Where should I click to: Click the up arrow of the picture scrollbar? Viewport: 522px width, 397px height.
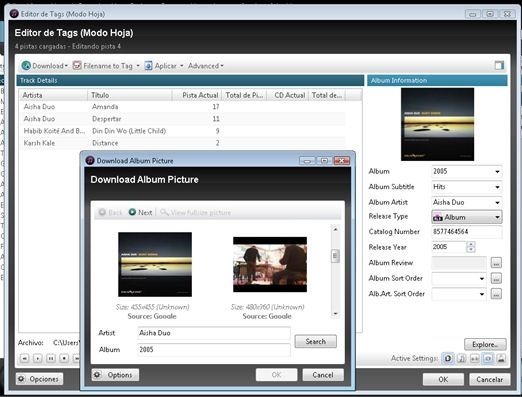coord(335,229)
